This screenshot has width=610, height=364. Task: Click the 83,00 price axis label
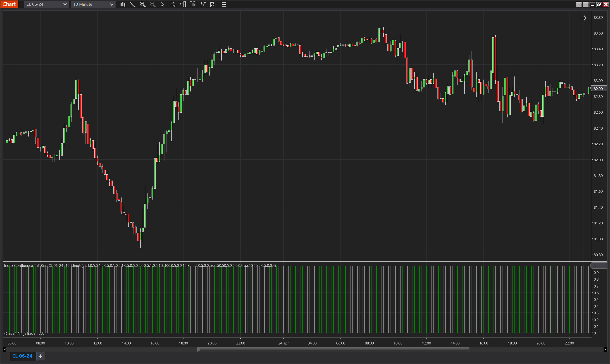598,81
